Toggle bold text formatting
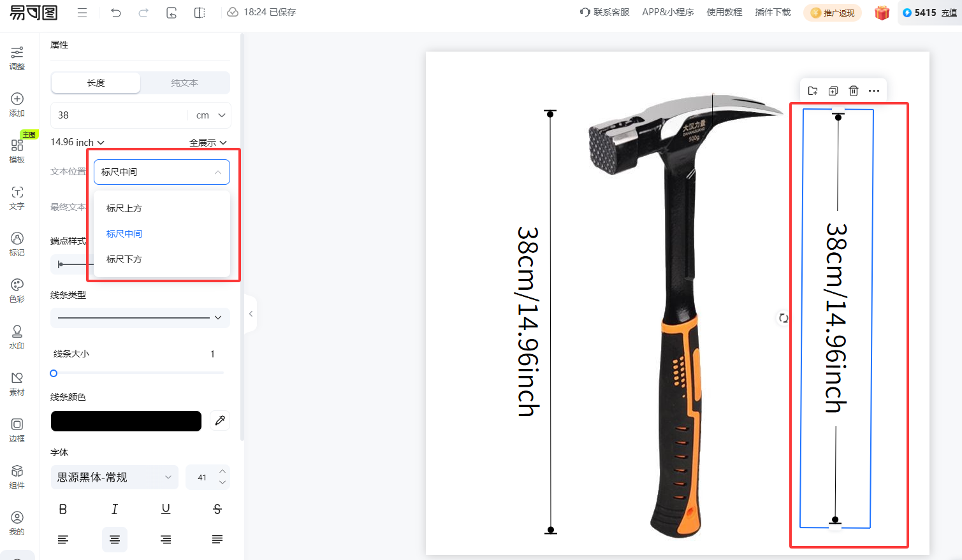The width and height of the screenshot is (962, 560). 62,509
